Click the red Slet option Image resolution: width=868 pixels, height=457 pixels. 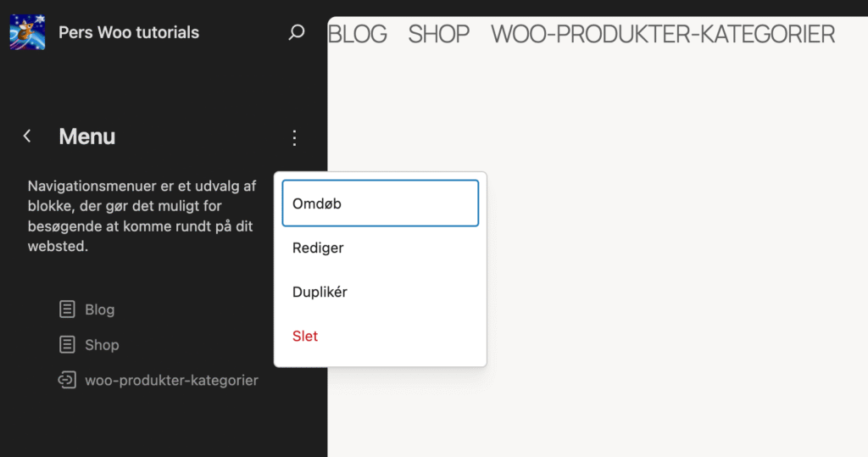coord(380,337)
